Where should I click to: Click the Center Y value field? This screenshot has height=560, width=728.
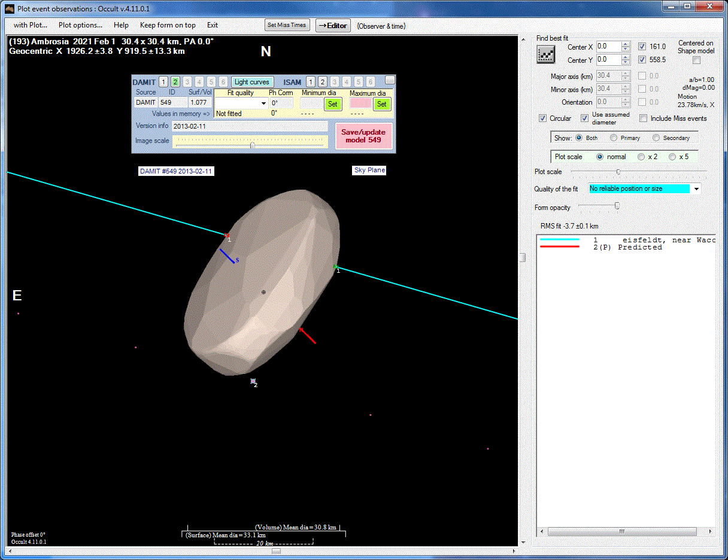click(x=609, y=60)
